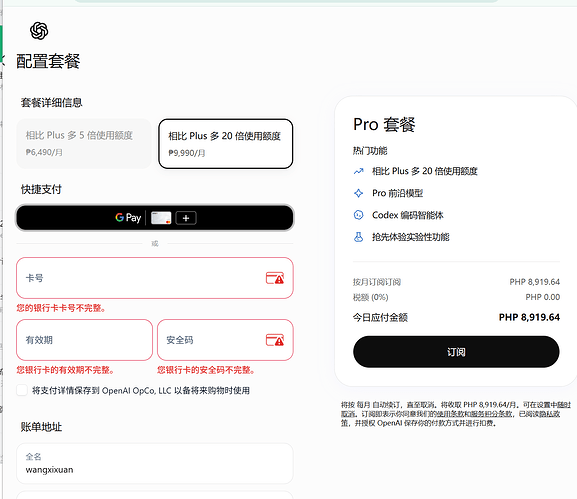Pay with the Google Pay button

point(155,218)
